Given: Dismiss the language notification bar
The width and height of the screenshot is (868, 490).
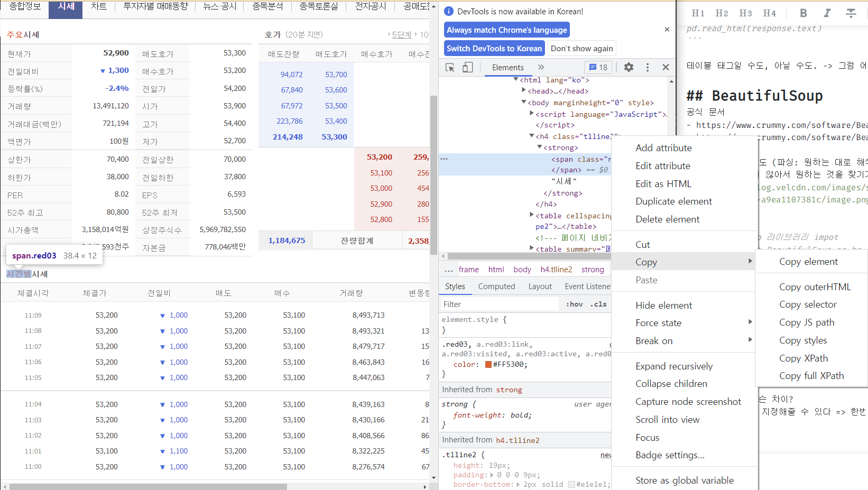Looking at the screenshot, I should coord(667,30).
